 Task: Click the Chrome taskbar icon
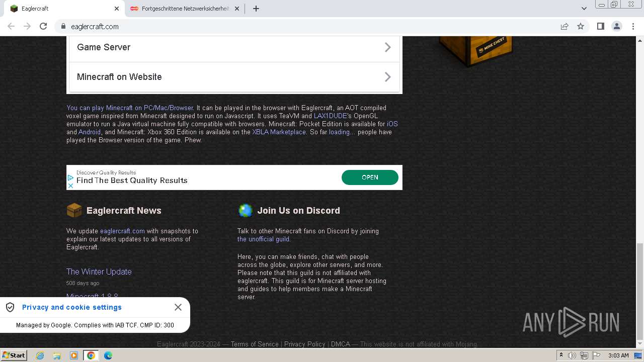(x=91, y=355)
